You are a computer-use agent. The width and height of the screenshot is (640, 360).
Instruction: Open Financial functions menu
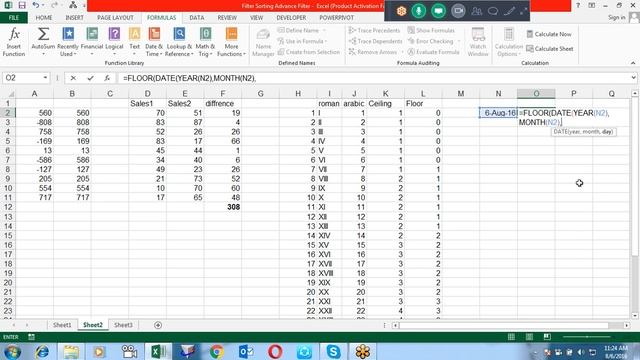tap(92, 42)
